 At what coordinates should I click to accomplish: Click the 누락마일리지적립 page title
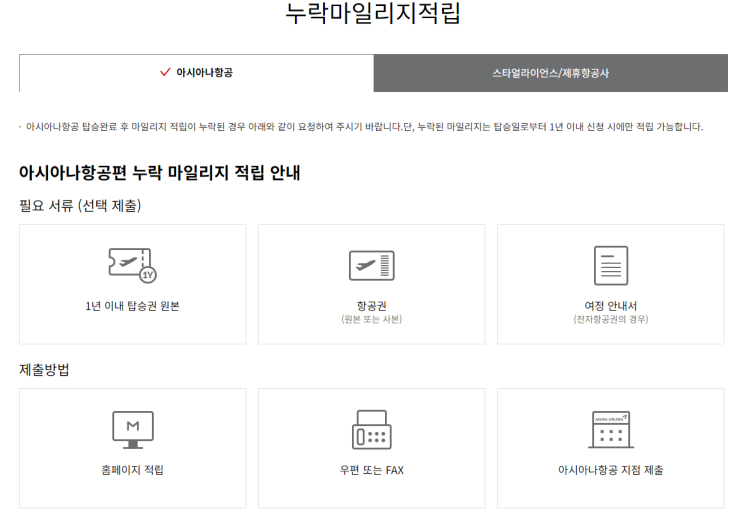[372, 13]
